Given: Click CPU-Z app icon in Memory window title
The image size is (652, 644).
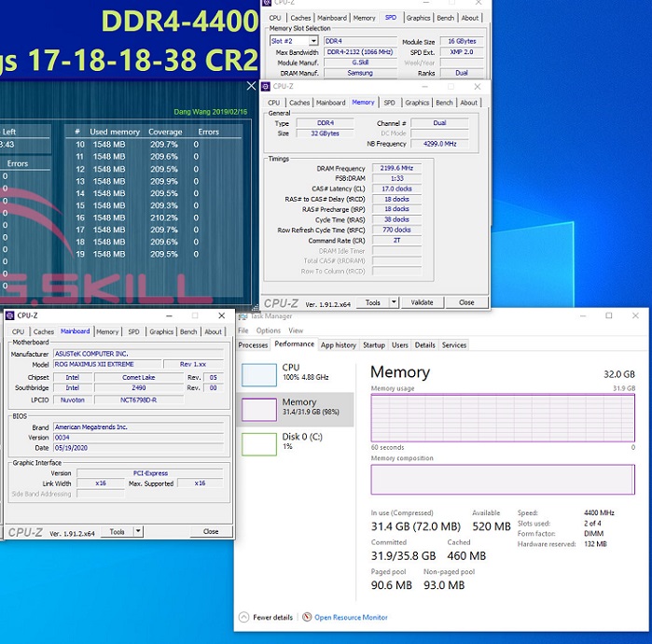Looking at the screenshot, I should (265, 87).
